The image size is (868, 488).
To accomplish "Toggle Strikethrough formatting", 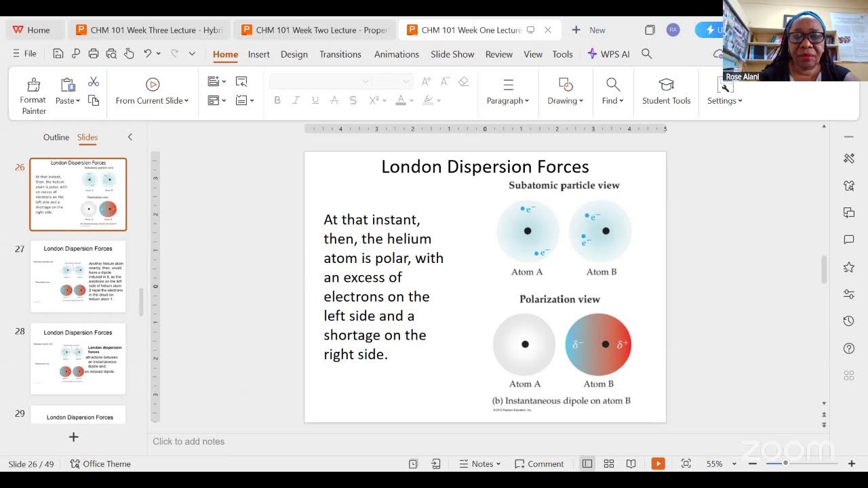I will (334, 100).
